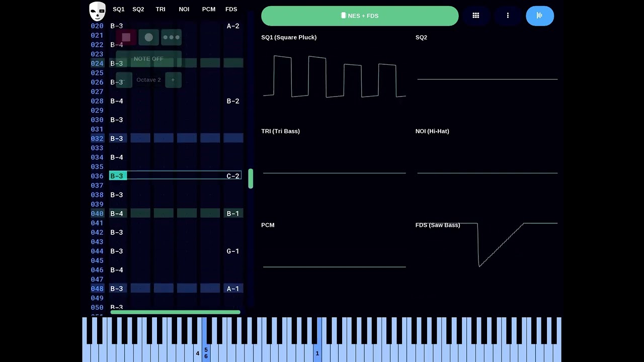Viewport: 644px width, 362px height.
Task: Select the A-1 note in row 048
Action: pos(233,289)
